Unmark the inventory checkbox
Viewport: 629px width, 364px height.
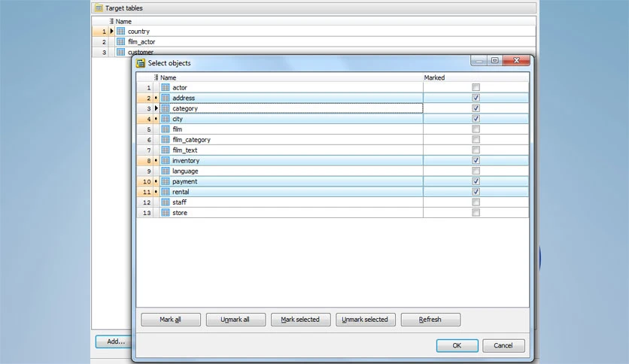[476, 160]
